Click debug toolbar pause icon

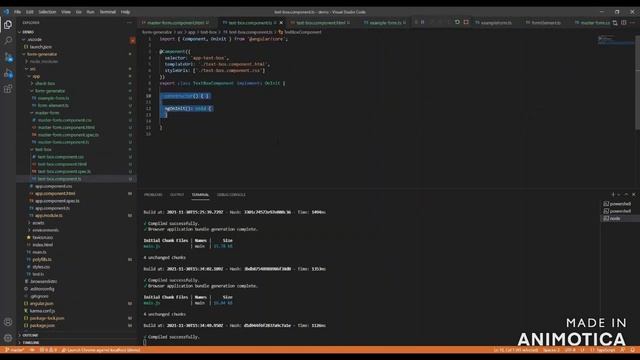[x=422, y=22]
